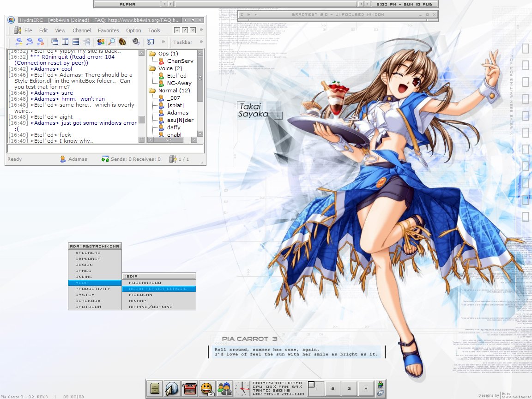
Task: Click the reconnect server toolbar icon
Action: [x=30, y=42]
